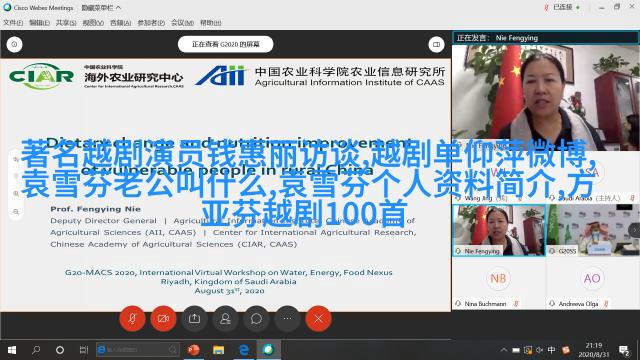Turn on camera with the red video button

pyautogui.click(x=163, y=318)
